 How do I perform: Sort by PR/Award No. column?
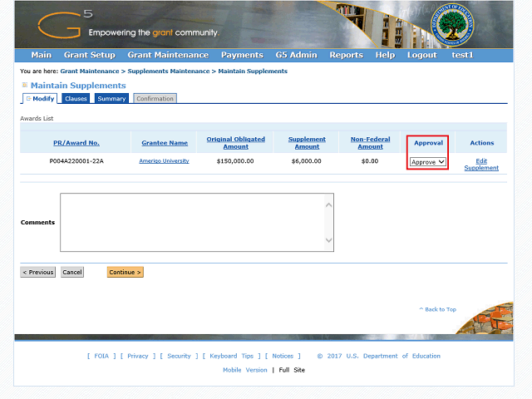(x=76, y=143)
